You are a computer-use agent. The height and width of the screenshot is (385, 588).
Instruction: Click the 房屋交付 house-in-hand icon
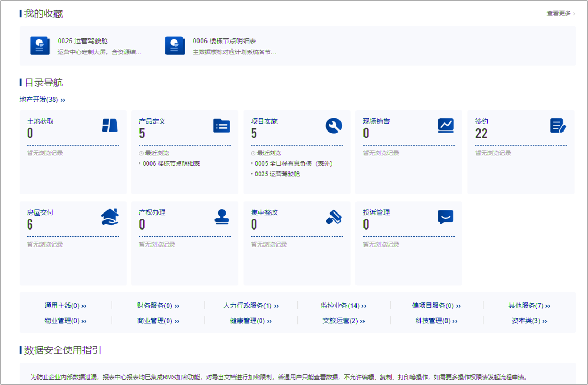[110, 217]
